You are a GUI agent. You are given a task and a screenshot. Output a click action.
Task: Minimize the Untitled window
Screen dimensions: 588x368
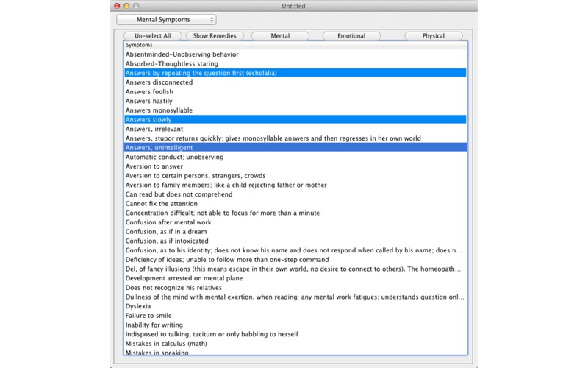126,6
